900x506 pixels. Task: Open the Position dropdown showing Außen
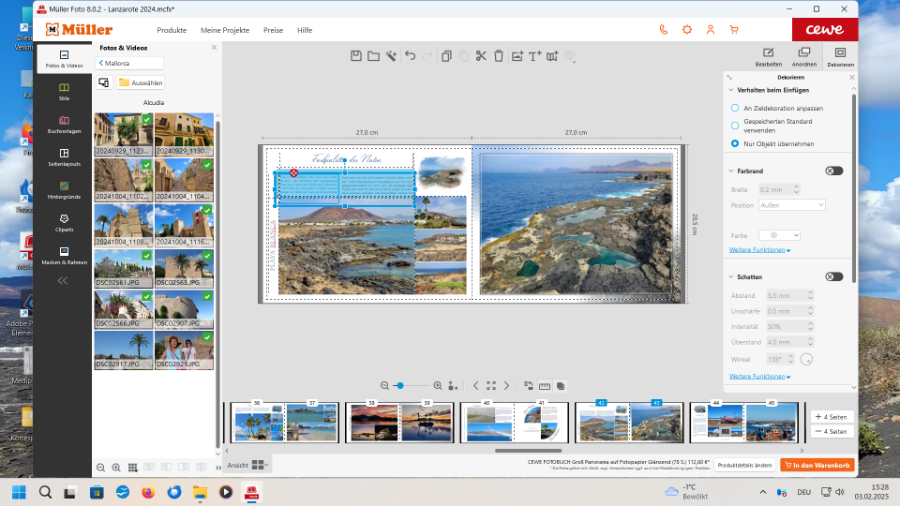[792, 205]
